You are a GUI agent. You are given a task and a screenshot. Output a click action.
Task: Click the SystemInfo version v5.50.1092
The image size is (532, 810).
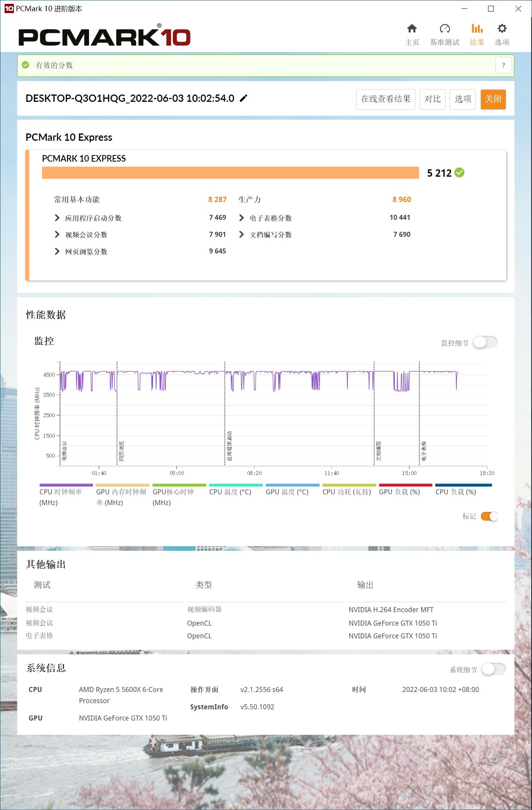(257, 707)
